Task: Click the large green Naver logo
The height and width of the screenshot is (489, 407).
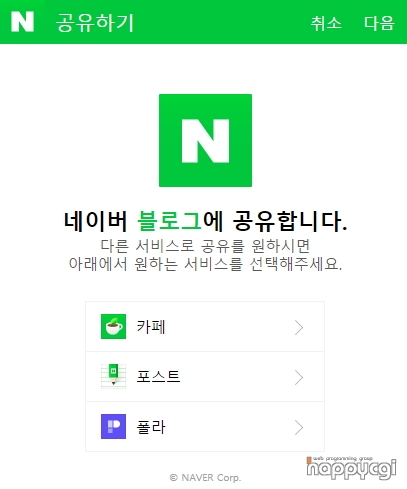Action: 205,140
